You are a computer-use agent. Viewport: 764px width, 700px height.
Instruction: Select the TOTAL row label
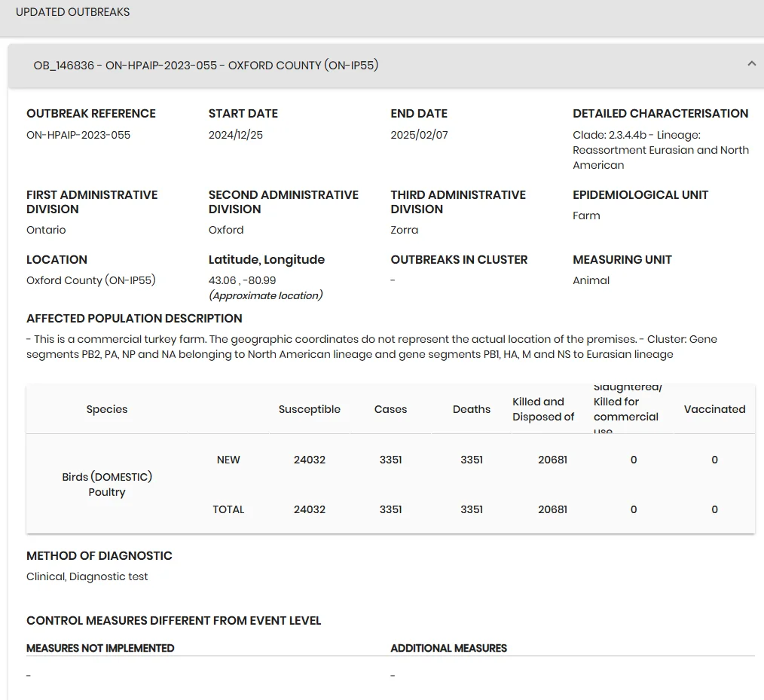(x=228, y=509)
